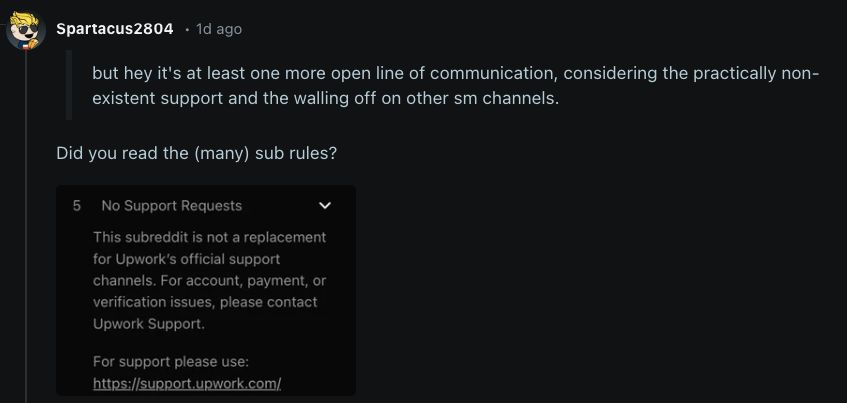This screenshot has height=403, width=847.
Task: Click the "1d ago" comment timestamp
Action: click(x=219, y=29)
